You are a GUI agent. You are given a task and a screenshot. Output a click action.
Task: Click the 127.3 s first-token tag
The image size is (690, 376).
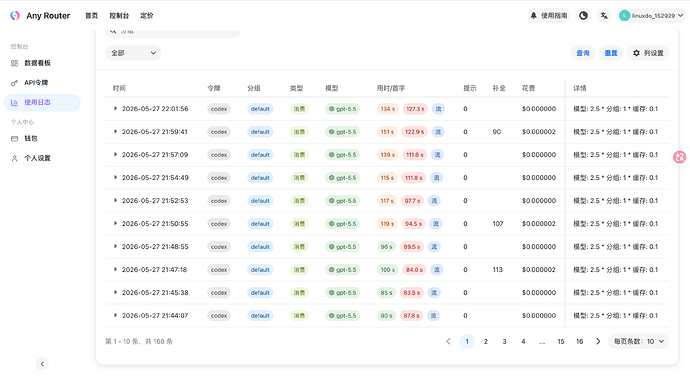415,109
